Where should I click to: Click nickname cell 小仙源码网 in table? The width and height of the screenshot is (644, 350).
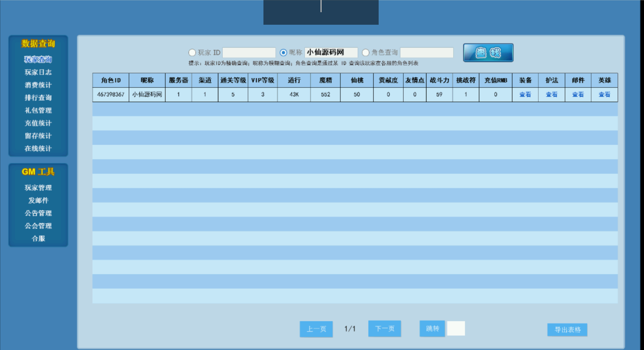(x=147, y=94)
